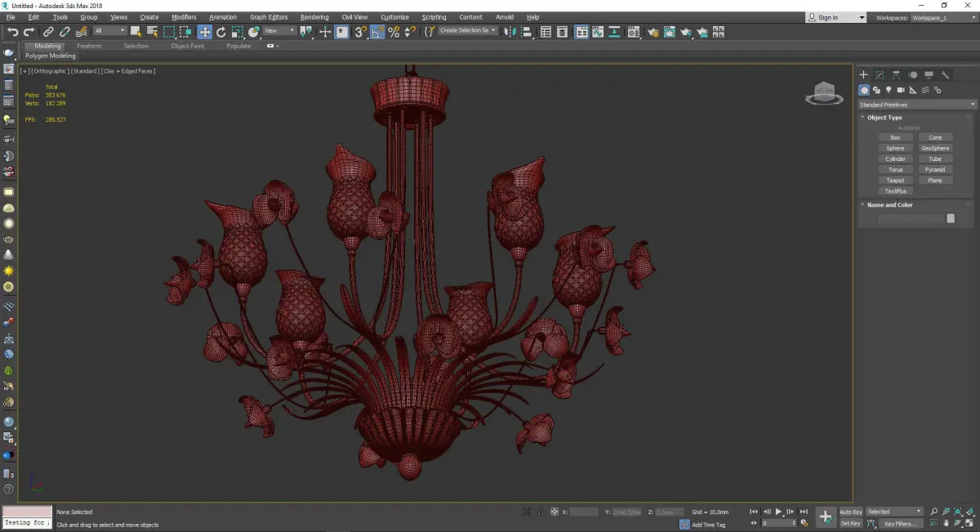Click the Cylinder object type button
The width and height of the screenshot is (980, 532).
895,159
